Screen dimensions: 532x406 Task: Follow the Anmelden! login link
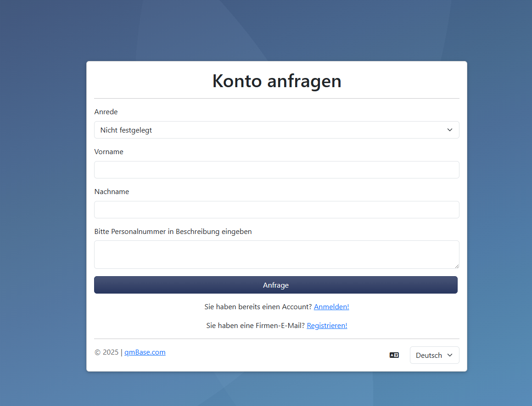[x=331, y=307]
